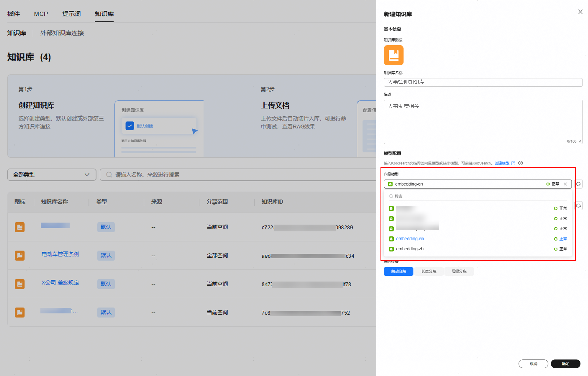The height and width of the screenshot is (376, 588).
Task: Clear the selected embedding-en vector model
Action: [565, 184]
